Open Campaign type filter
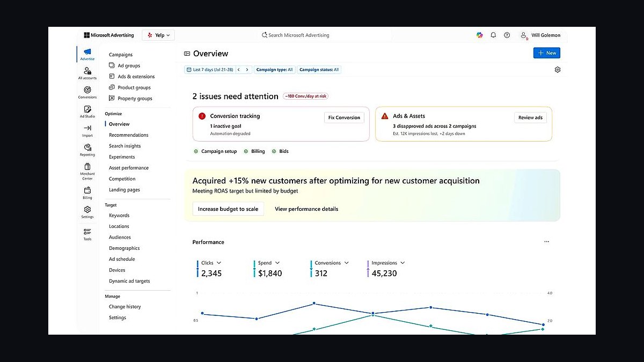Image resolution: width=644 pixels, height=362 pixels. click(274, 70)
